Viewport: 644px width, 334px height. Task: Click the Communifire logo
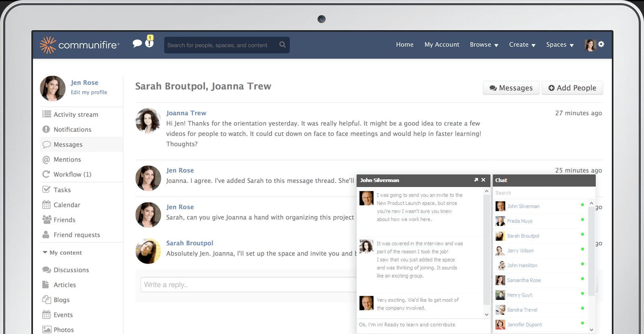pos(80,45)
